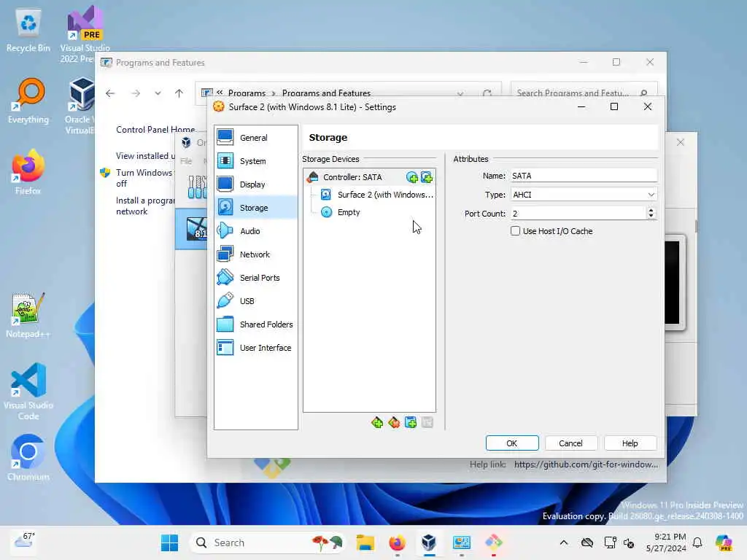
Task: Open Windows Start menu
Action: coord(169,542)
